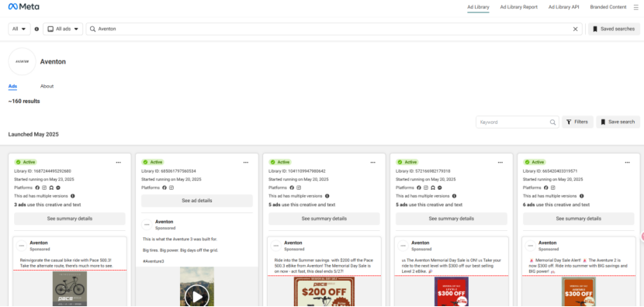Screen dimensions: 644x307
Task: Open three-dot menu on ad 1687244495292680
Action: point(118,162)
